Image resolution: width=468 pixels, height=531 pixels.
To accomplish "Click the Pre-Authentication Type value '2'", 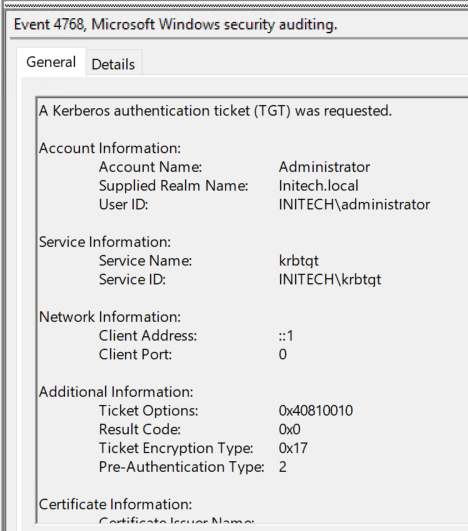I will click(x=283, y=467).
